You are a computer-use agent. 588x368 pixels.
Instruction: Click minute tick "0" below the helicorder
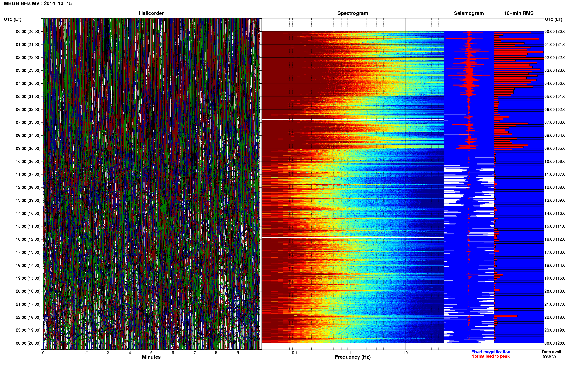click(x=43, y=353)
